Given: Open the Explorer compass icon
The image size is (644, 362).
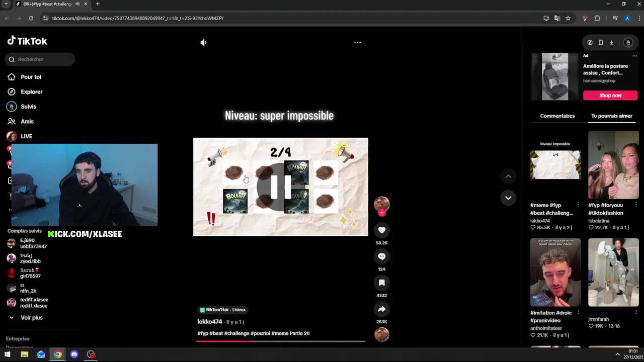Looking at the screenshot, I should click(x=12, y=92).
